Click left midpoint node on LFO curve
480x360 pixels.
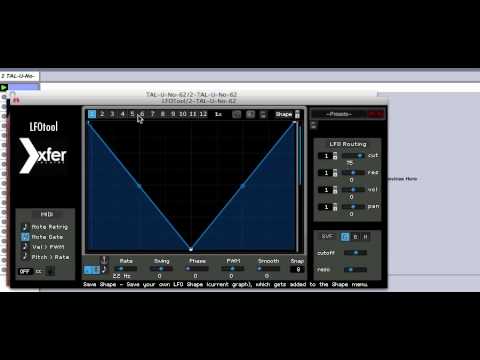139,186
